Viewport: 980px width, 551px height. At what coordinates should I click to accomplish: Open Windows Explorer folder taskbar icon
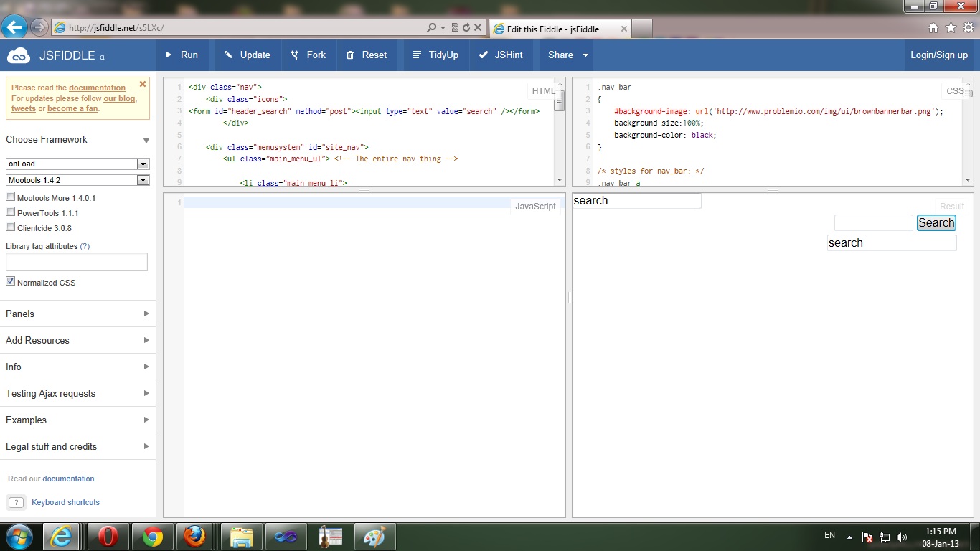click(x=242, y=537)
